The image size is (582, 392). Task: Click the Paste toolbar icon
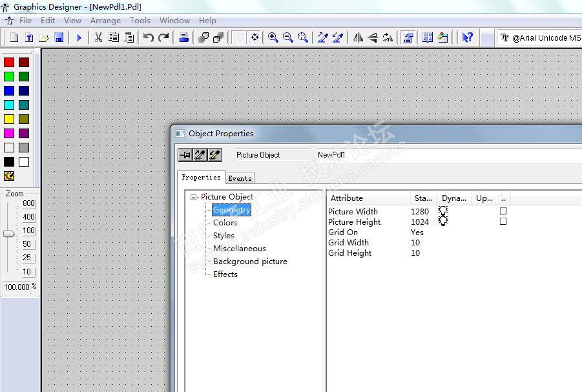129,37
